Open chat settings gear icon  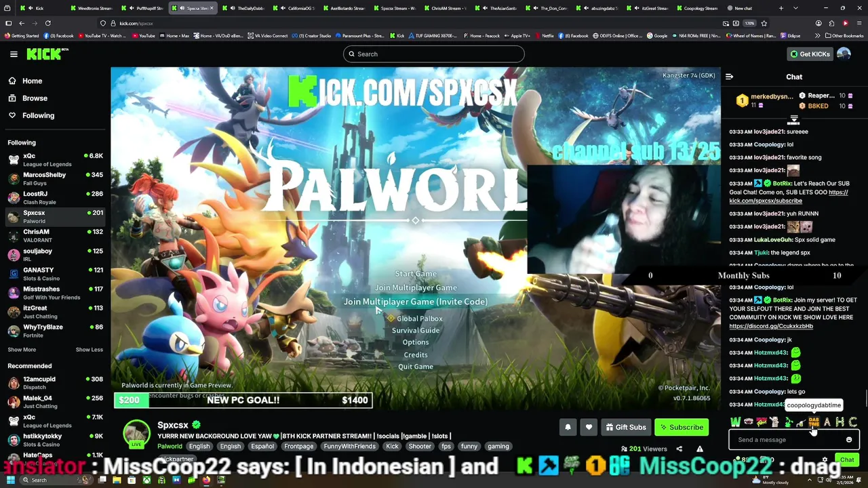tap(825, 460)
